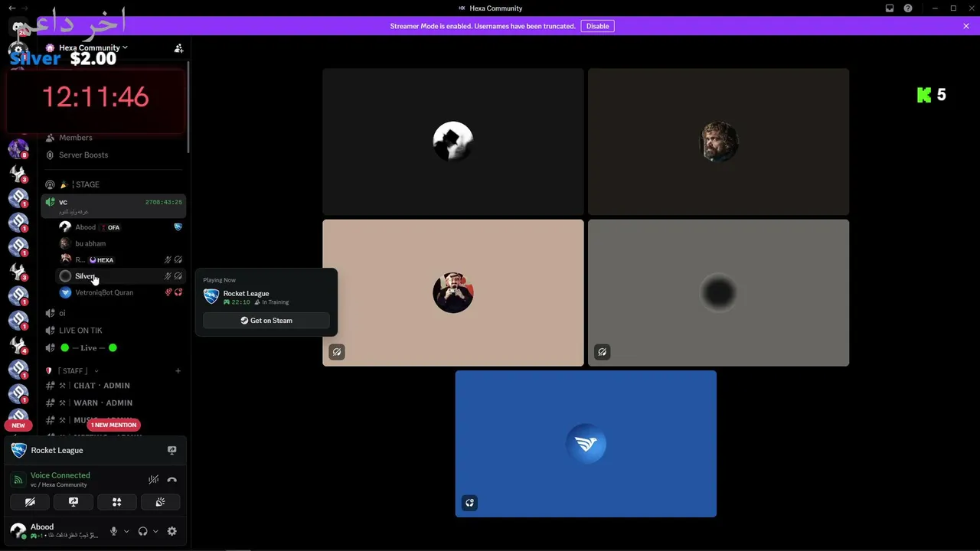Click the NEW unread servers pill
The width and height of the screenshot is (980, 551).
[18, 425]
